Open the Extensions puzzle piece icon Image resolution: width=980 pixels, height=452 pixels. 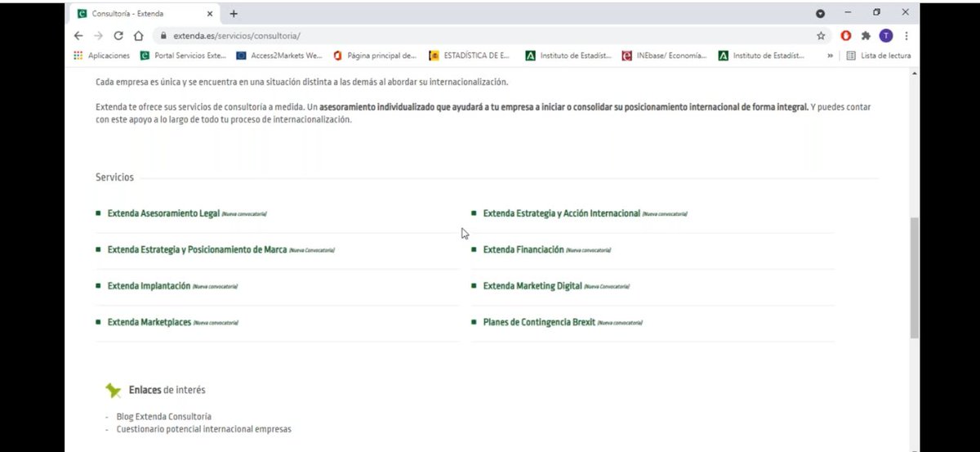(866, 36)
